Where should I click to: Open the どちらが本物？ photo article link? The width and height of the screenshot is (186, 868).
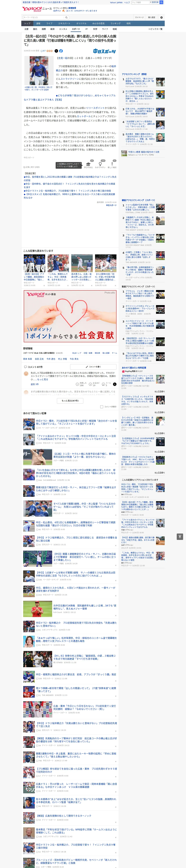(70, 98)
